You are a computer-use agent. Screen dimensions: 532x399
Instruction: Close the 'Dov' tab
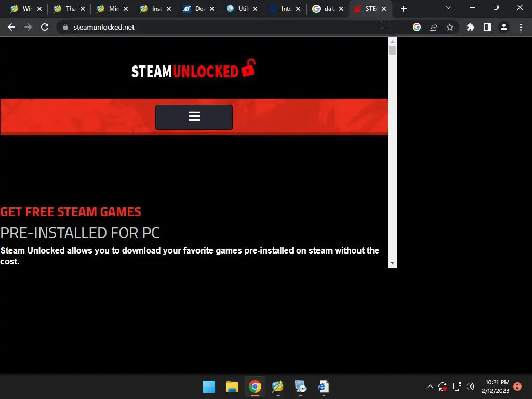pyautogui.click(x=212, y=9)
